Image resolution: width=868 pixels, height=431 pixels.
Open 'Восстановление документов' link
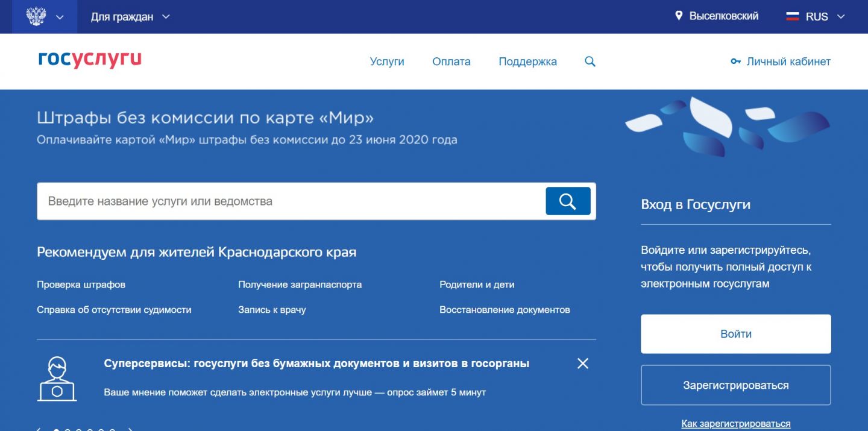pos(505,310)
